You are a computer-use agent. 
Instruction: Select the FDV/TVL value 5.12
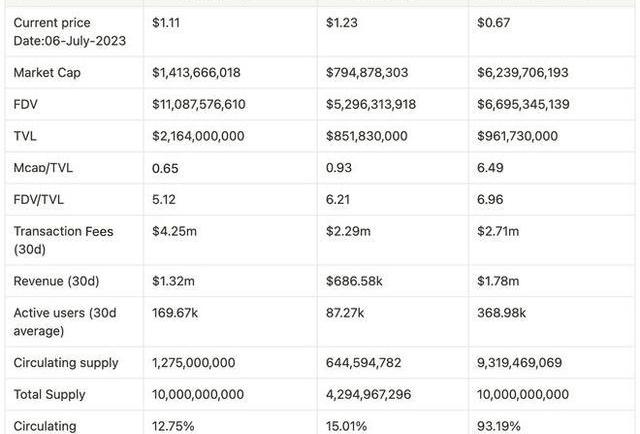click(x=165, y=200)
